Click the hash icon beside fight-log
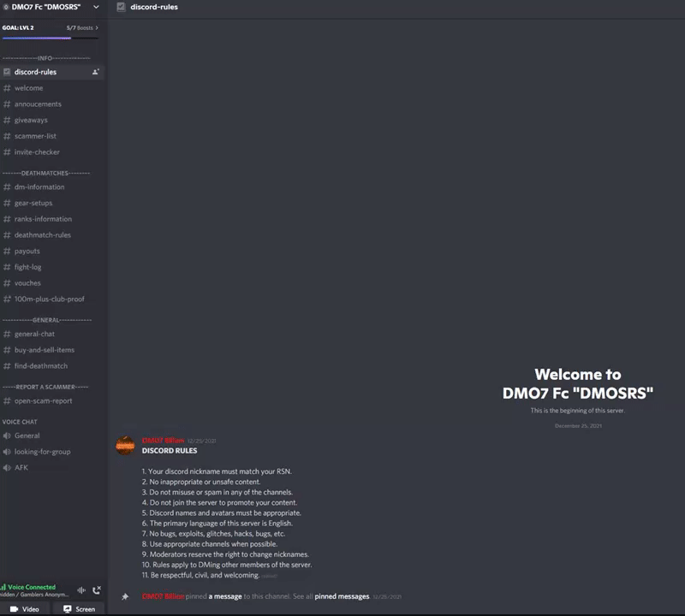This screenshot has width=685, height=616. tap(7, 267)
